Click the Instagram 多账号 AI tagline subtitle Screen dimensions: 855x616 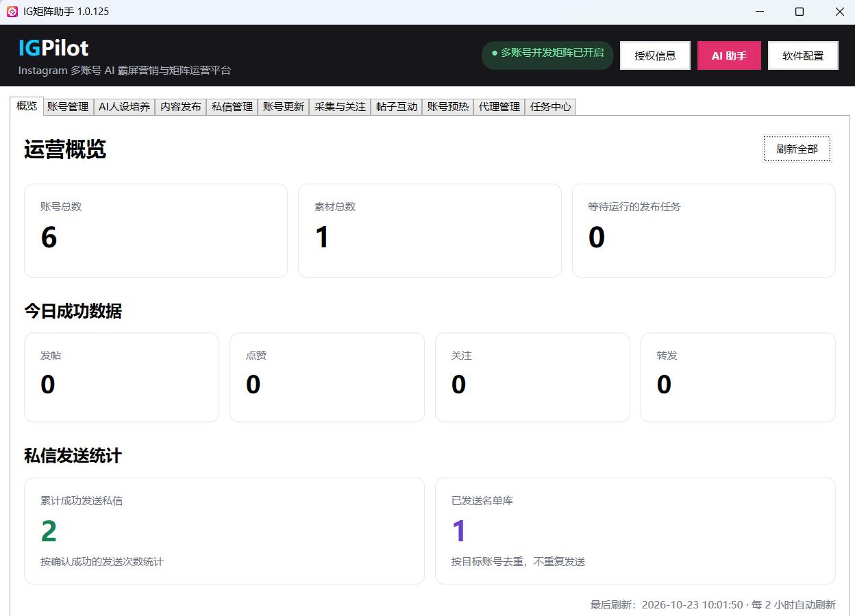[125, 71]
